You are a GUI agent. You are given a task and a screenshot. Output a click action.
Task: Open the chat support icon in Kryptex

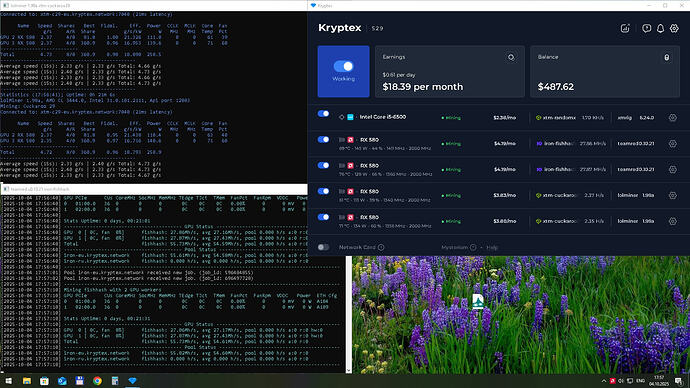point(646,28)
